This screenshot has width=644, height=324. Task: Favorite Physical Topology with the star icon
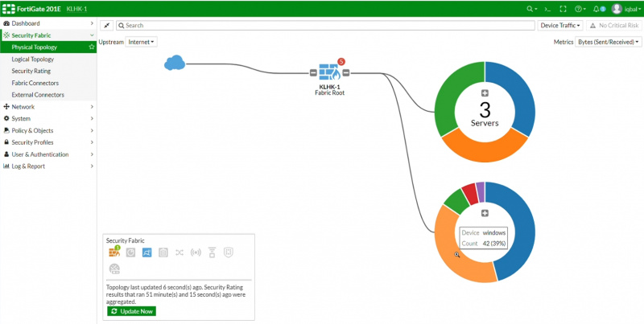click(92, 47)
